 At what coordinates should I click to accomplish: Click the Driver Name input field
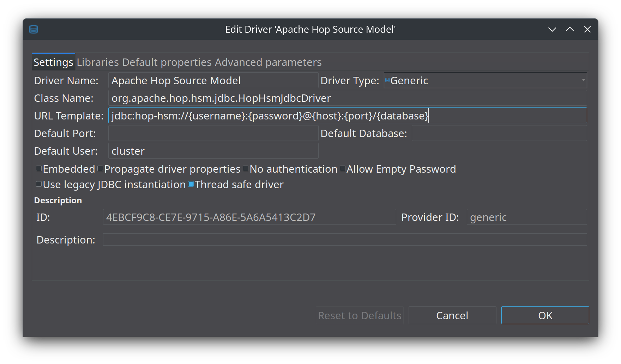(213, 80)
